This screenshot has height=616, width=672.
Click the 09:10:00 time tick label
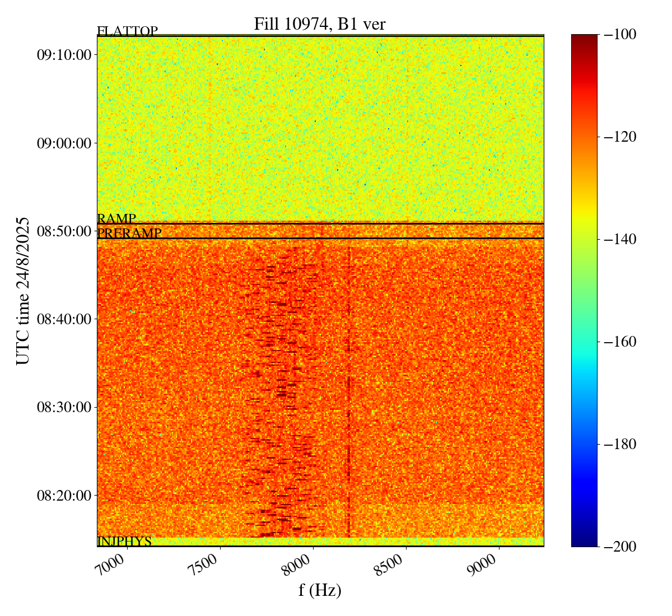[64, 55]
